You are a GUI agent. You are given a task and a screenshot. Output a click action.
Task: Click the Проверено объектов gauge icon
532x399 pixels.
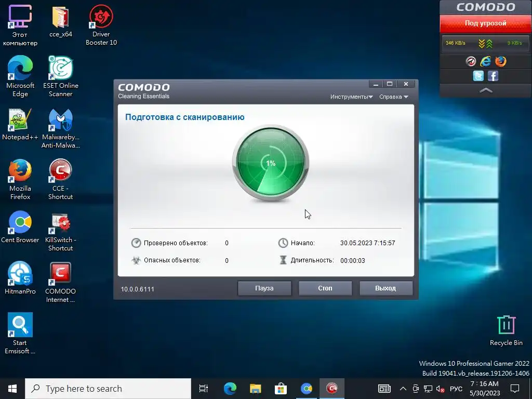[136, 243]
